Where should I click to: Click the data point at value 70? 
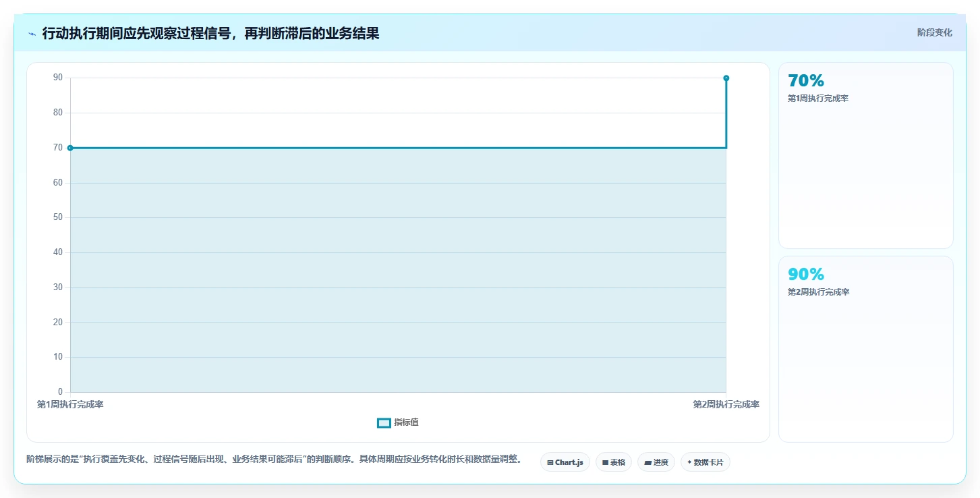[70, 148]
